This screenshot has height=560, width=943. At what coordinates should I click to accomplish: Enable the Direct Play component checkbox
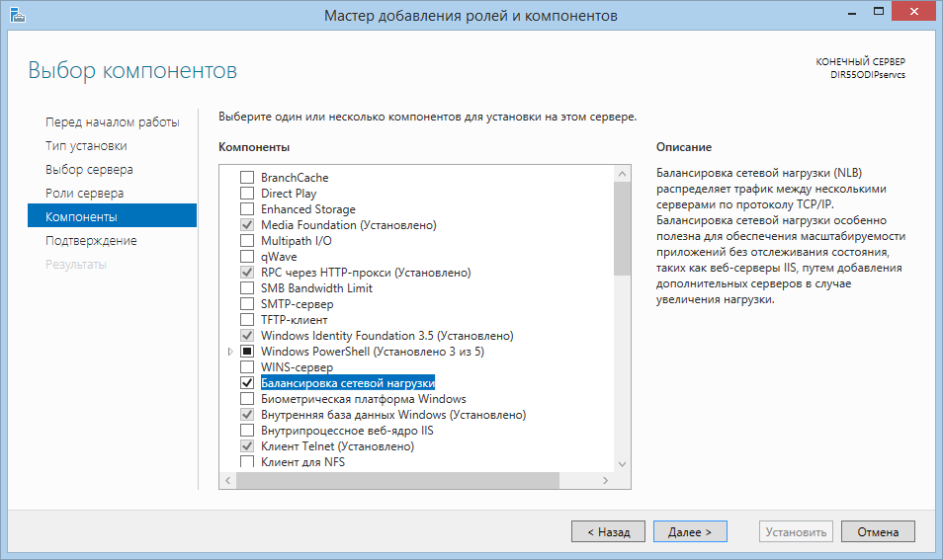pyautogui.click(x=247, y=194)
